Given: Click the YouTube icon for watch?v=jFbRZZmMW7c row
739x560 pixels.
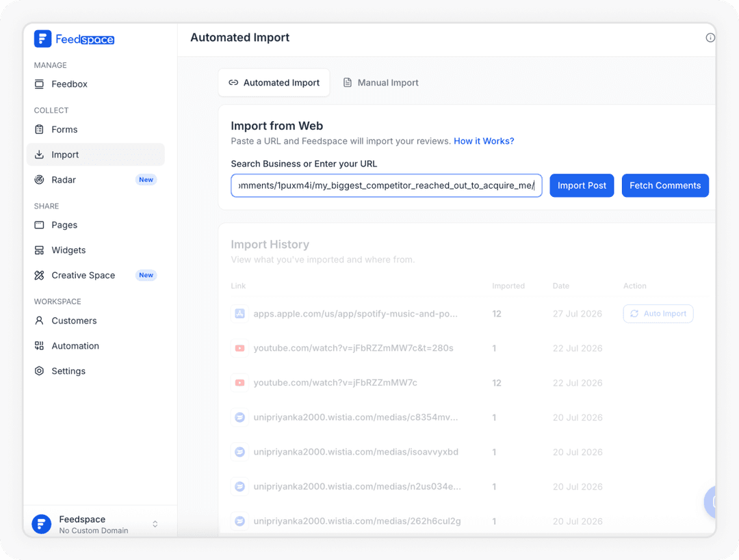Looking at the screenshot, I should pos(240,383).
